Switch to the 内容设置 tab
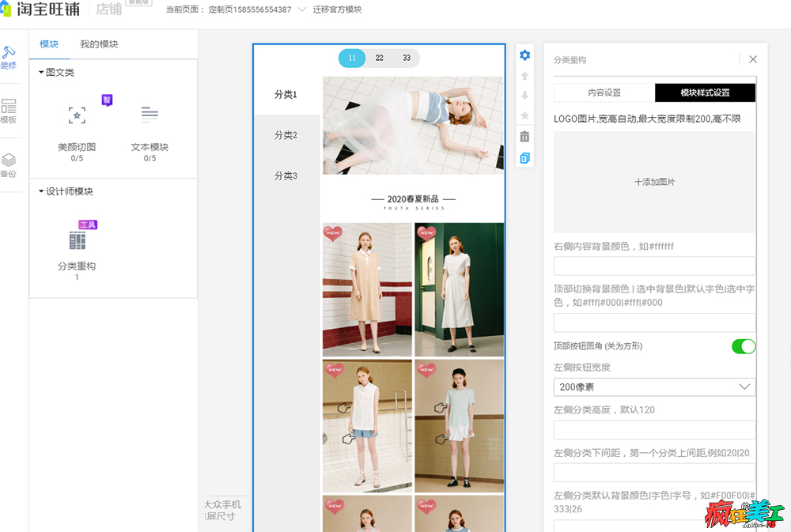This screenshot has width=791, height=532. pos(604,92)
